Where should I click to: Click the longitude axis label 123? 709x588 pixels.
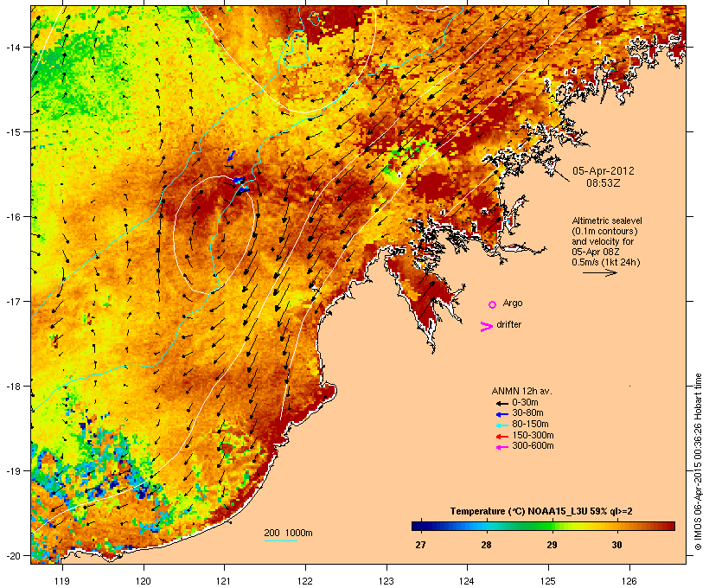[x=386, y=581]
